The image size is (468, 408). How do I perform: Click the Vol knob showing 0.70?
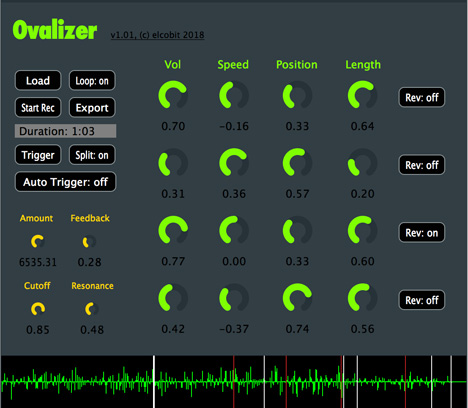[x=173, y=95]
